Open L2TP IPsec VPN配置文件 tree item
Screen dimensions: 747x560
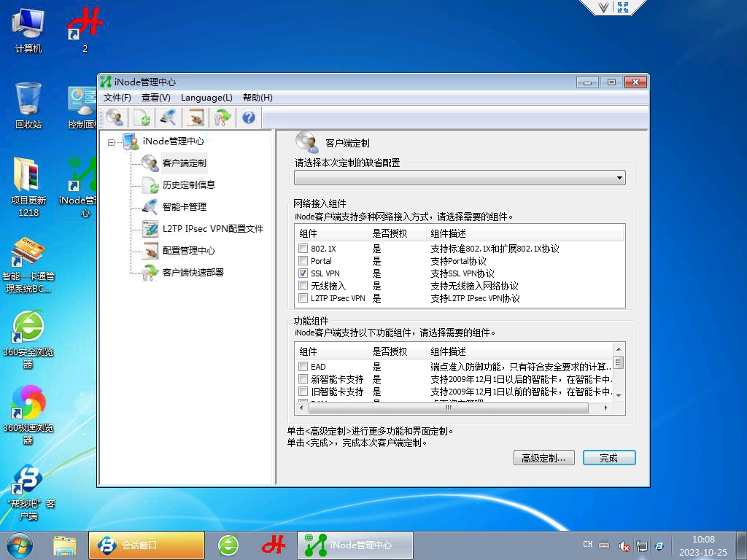[213, 228]
